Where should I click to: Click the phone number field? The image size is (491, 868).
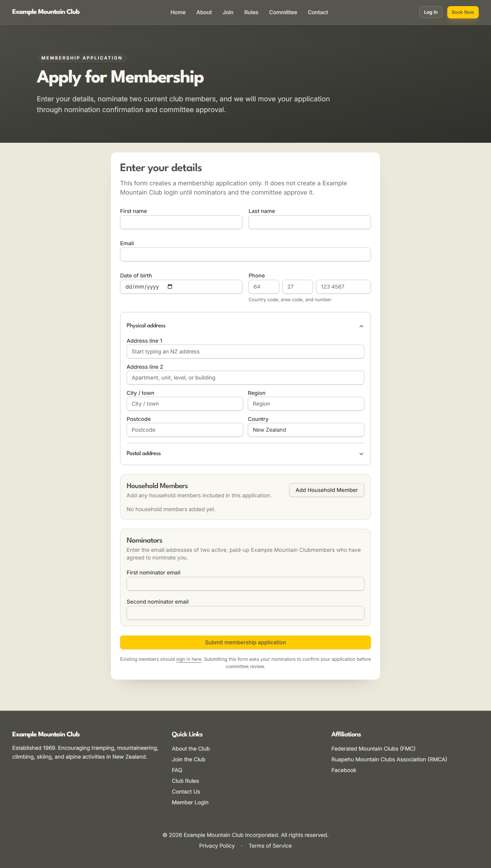343,287
